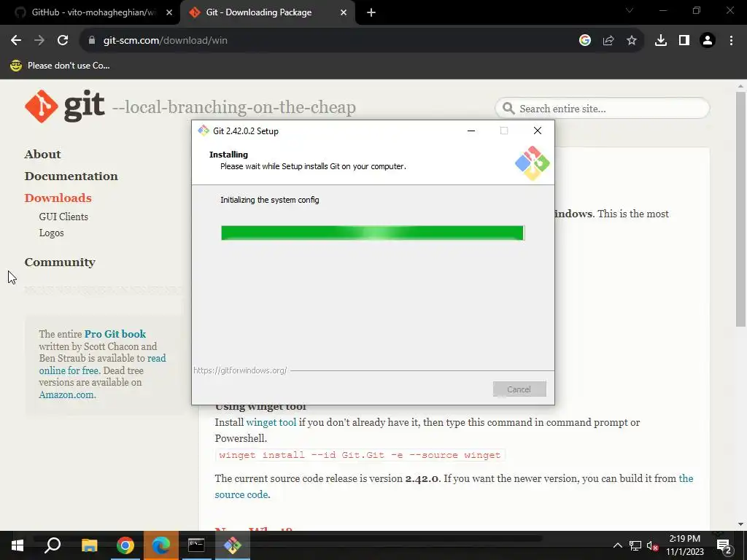747x560 pixels.
Task: Open the Community navigation link
Action: pos(60,262)
